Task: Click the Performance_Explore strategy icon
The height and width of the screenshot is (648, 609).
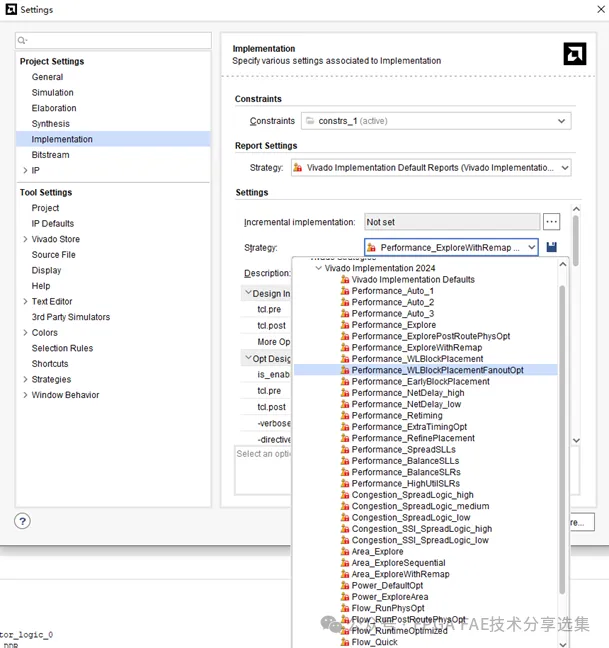Action: point(344,325)
